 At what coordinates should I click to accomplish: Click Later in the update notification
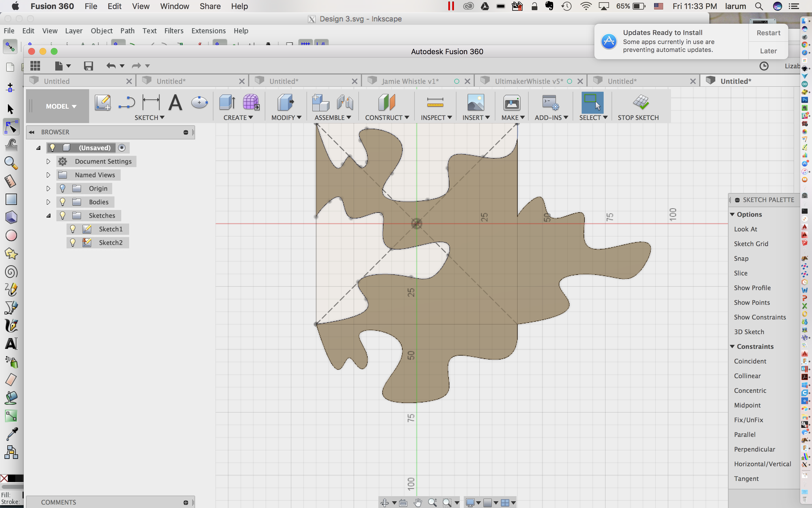(768, 51)
